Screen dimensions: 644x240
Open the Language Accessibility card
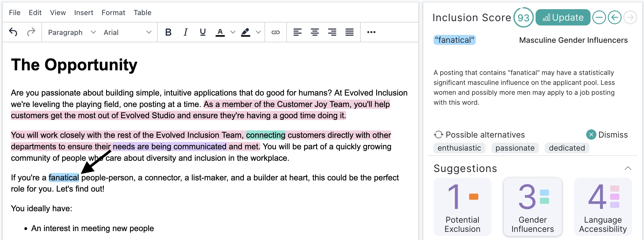click(603, 207)
